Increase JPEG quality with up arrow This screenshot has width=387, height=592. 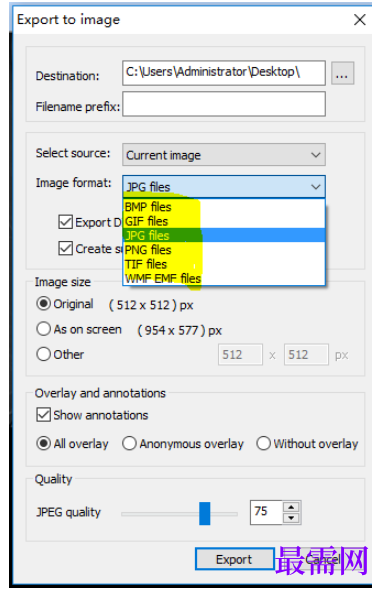pyautogui.click(x=291, y=507)
